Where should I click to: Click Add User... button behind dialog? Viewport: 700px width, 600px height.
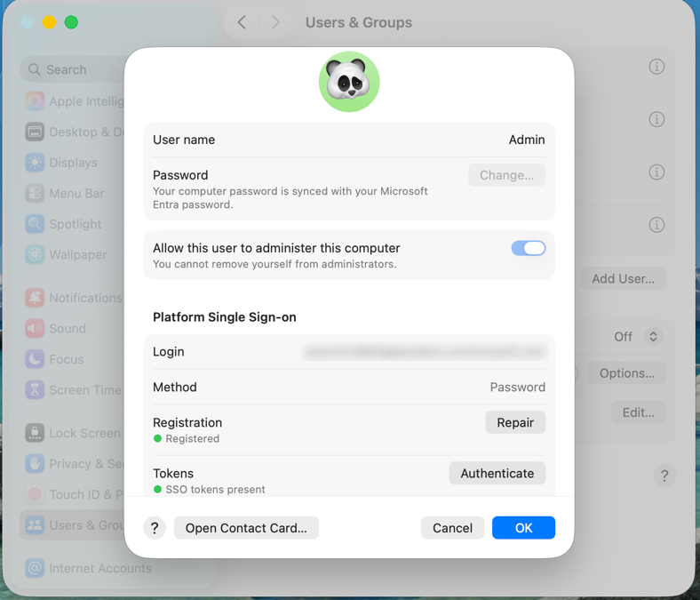click(624, 279)
